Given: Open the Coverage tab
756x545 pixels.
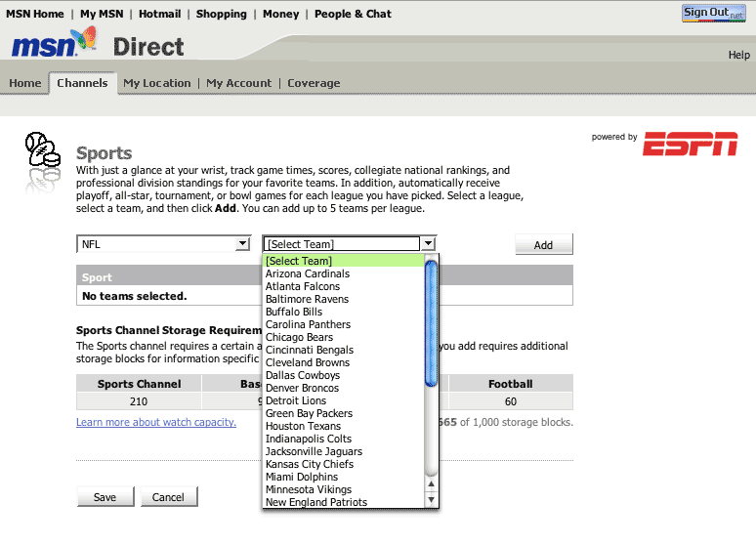Looking at the screenshot, I should (314, 83).
